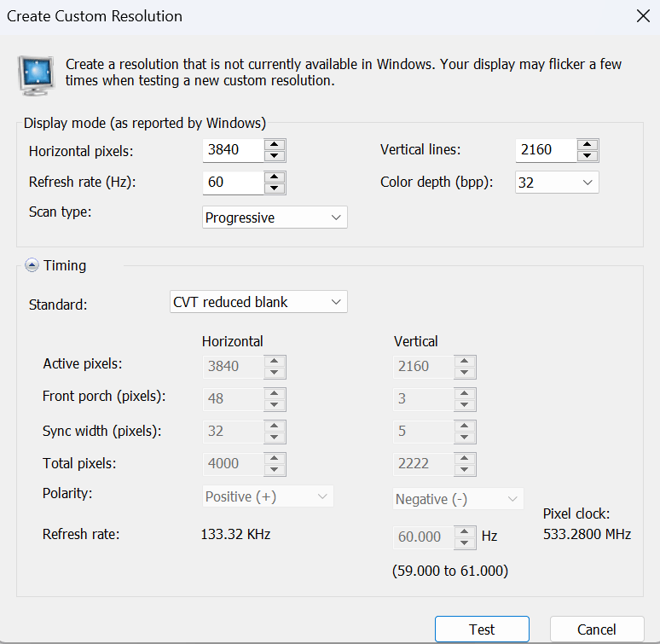Decrease horizontal Sync width down arrow
The image size is (660, 644).
click(275, 438)
